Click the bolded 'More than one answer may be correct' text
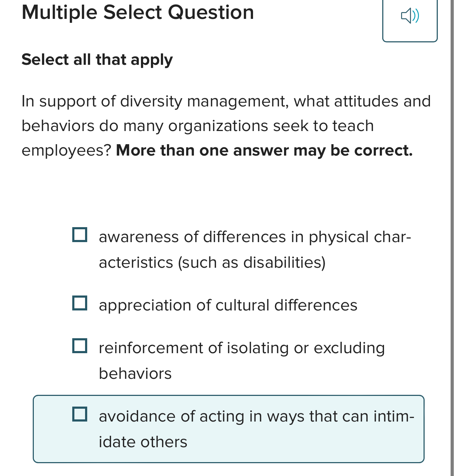Viewport: 457px width, 476px height. (x=264, y=150)
